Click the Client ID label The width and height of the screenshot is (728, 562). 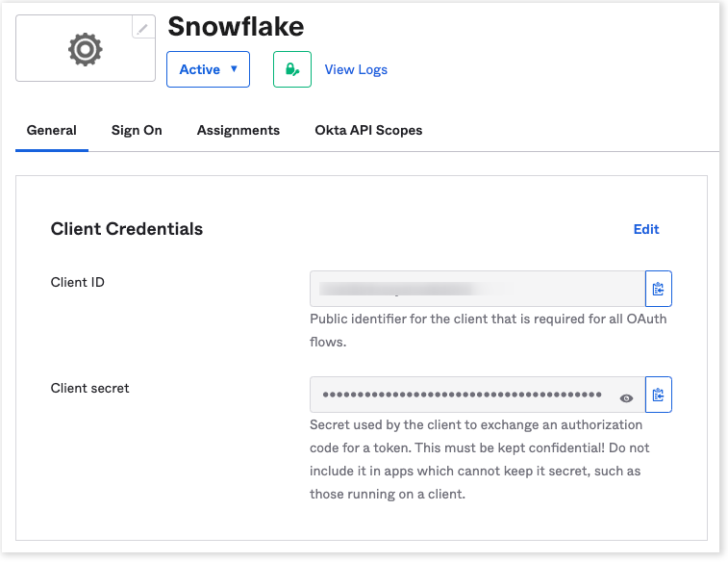[x=78, y=283]
